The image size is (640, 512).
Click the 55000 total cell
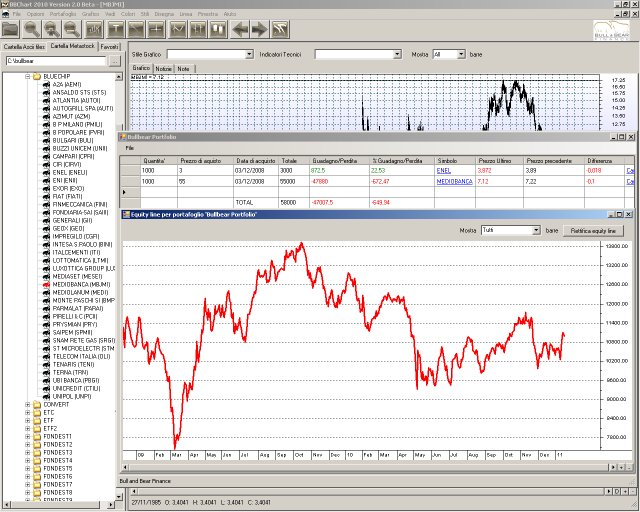294,182
